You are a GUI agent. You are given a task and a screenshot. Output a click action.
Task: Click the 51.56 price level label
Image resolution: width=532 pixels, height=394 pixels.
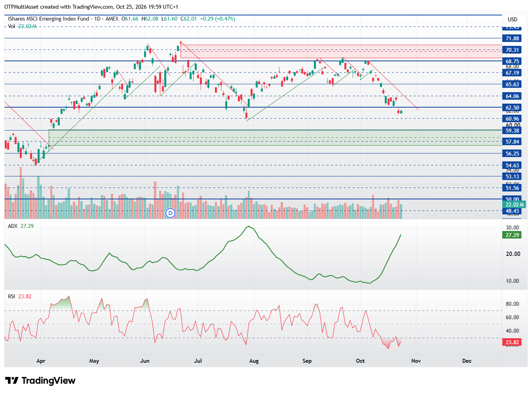pyautogui.click(x=512, y=188)
